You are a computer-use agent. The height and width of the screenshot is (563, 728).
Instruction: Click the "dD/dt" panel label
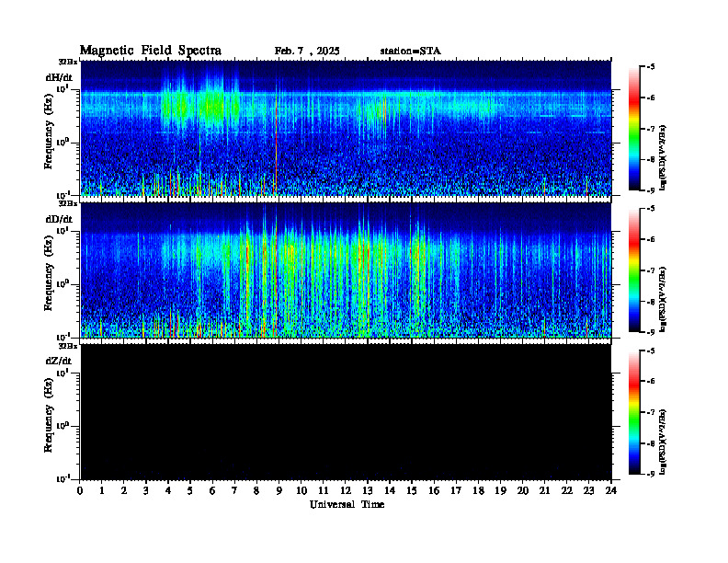point(59,219)
